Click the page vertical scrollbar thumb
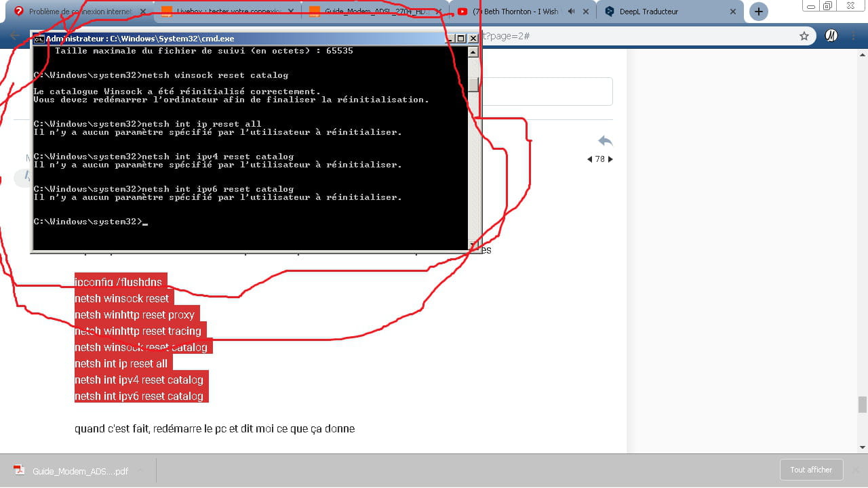868x488 pixels. tap(862, 404)
